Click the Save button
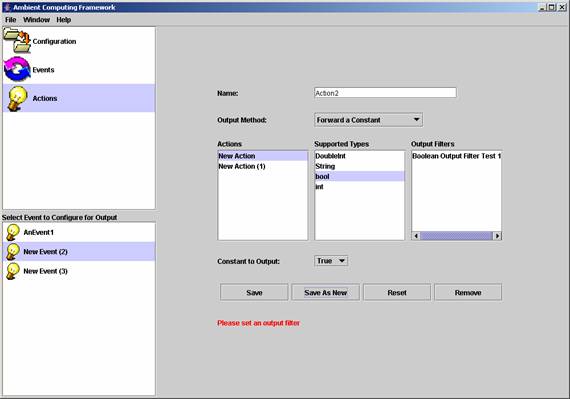570x399 pixels. [x=254, y=293]
